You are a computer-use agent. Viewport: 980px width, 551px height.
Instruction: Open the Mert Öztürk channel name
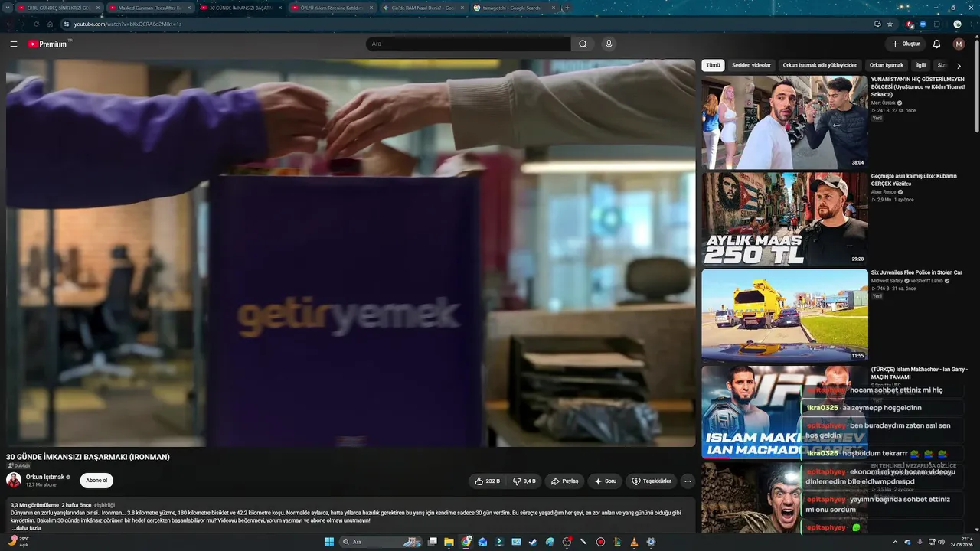[x=884, y=103]
